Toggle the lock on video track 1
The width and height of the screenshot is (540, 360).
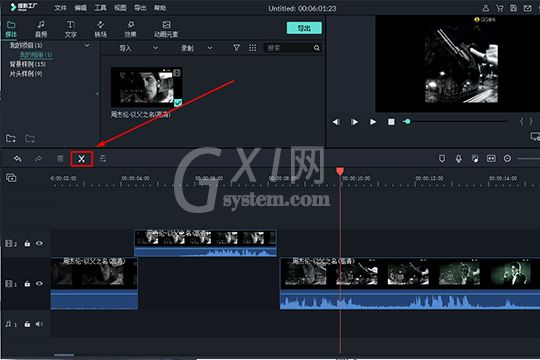[27, 284]
